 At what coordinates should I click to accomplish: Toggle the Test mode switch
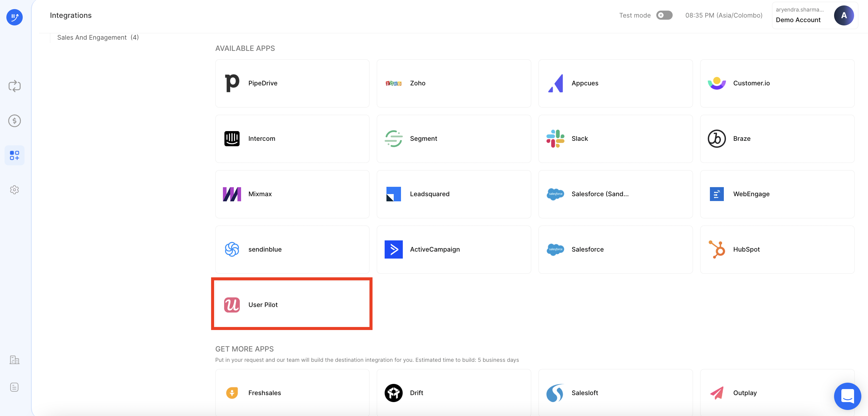tap(664, 15)
